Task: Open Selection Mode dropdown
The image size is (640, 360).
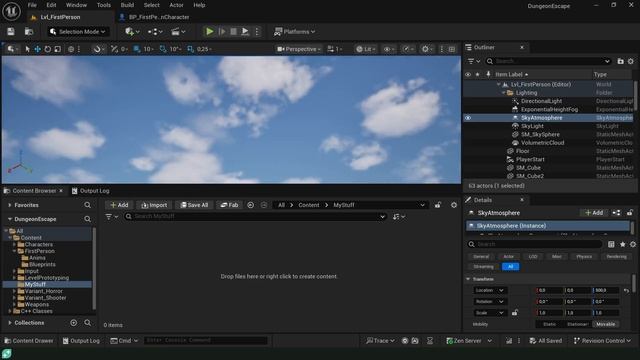Action: click(77, 31)
